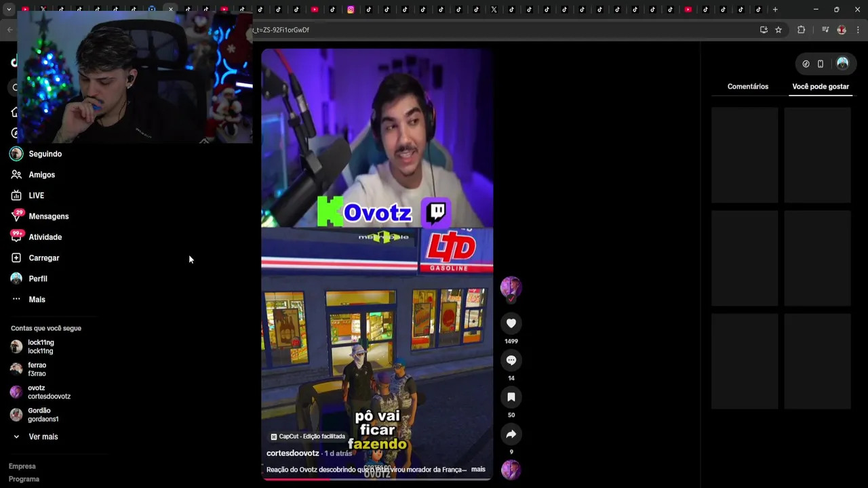
Task: Click the 14 comments count
Action: [x=511, y=378]
